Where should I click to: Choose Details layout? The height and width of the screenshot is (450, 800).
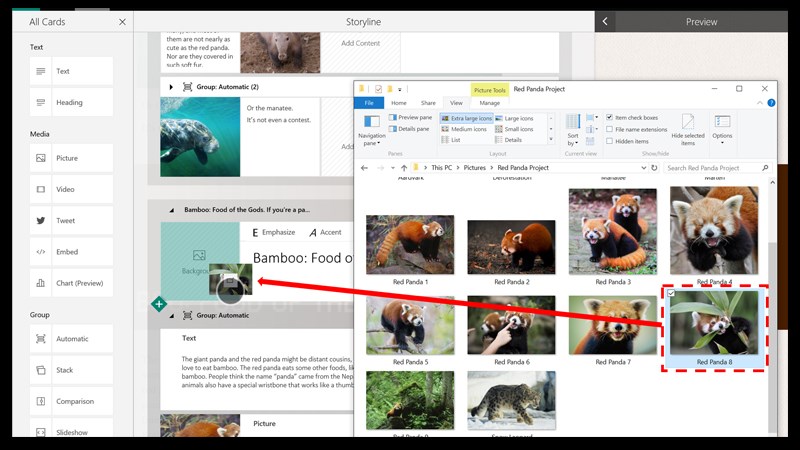click(x=509, y=140)
